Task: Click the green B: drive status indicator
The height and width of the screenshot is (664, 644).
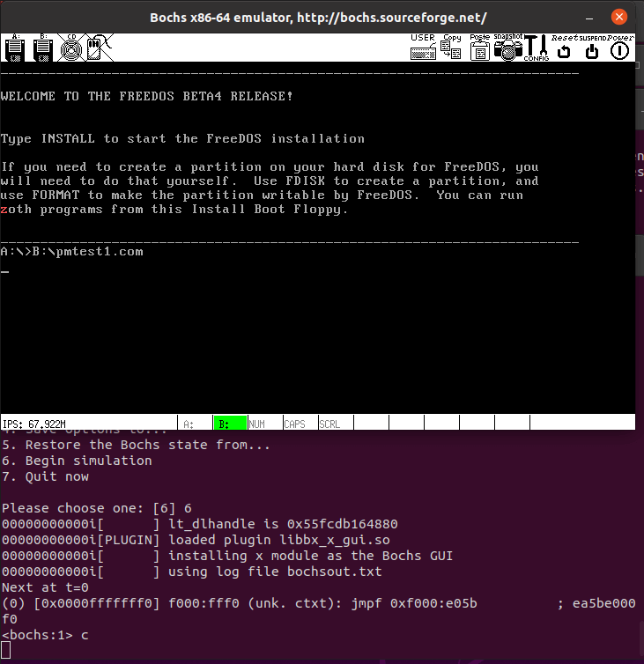Action: (230, 423)
